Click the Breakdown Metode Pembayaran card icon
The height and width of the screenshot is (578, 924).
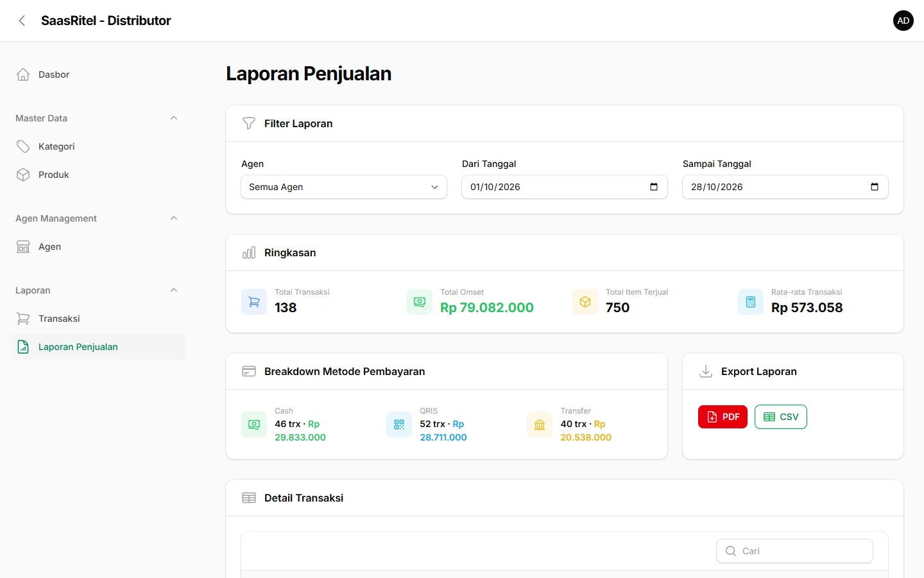click(249, 371)
